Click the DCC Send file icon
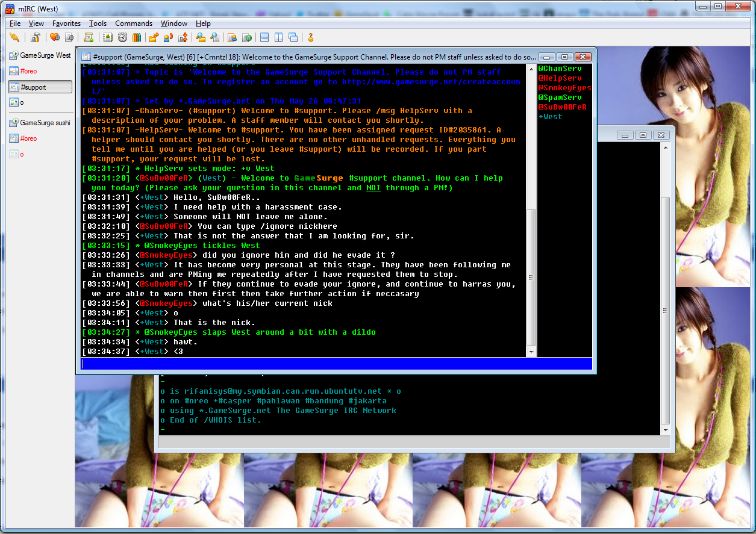756x534 pixels. coord(154,37)
